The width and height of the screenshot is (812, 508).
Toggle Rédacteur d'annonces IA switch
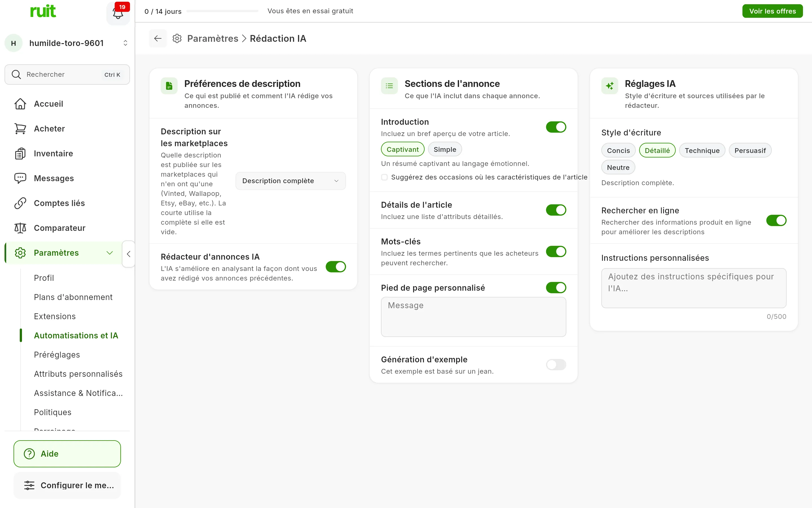tap(336, 267)
